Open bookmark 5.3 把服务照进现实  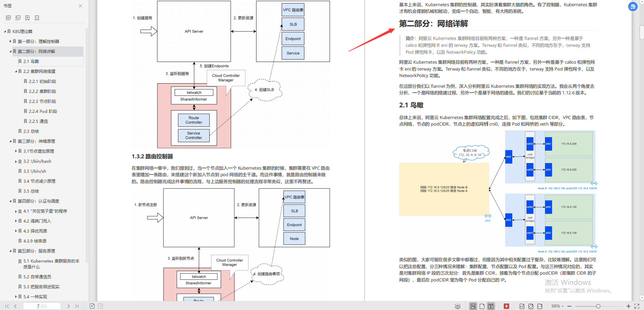pyautogui.click(x=41, y=287)
